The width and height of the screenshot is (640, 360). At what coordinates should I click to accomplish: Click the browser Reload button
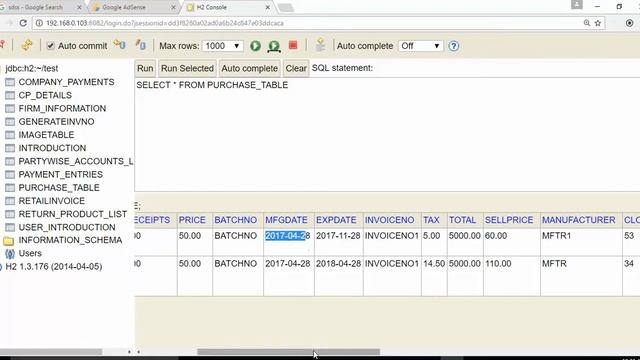tap(23, 23)
